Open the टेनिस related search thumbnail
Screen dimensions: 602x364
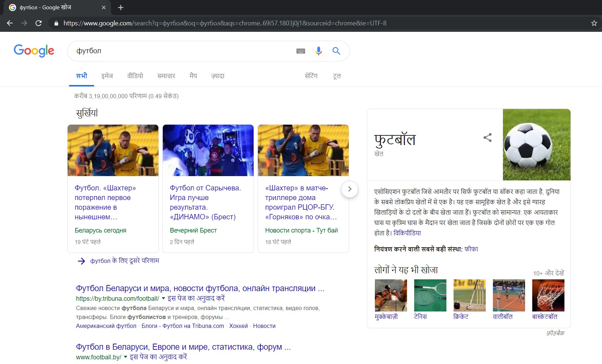(x=430, y=295)
